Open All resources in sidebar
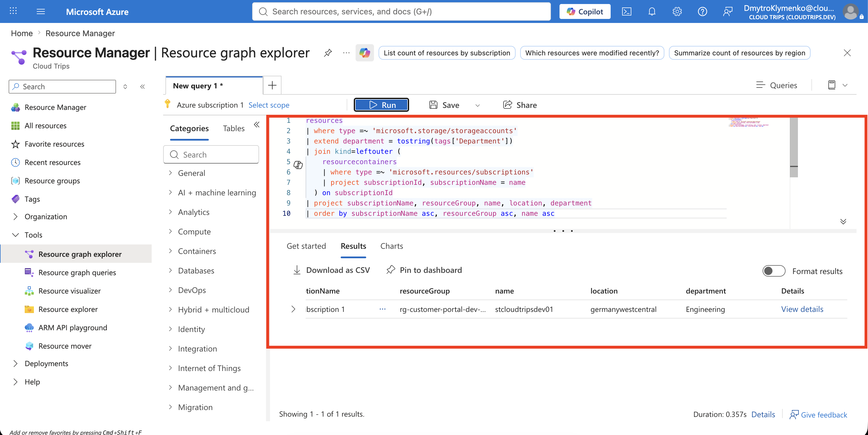The image size is (868, 435). point(45,126)
